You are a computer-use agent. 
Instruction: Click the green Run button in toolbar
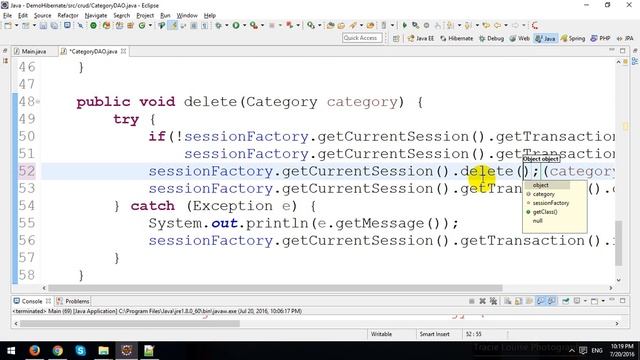pos(236,26)
